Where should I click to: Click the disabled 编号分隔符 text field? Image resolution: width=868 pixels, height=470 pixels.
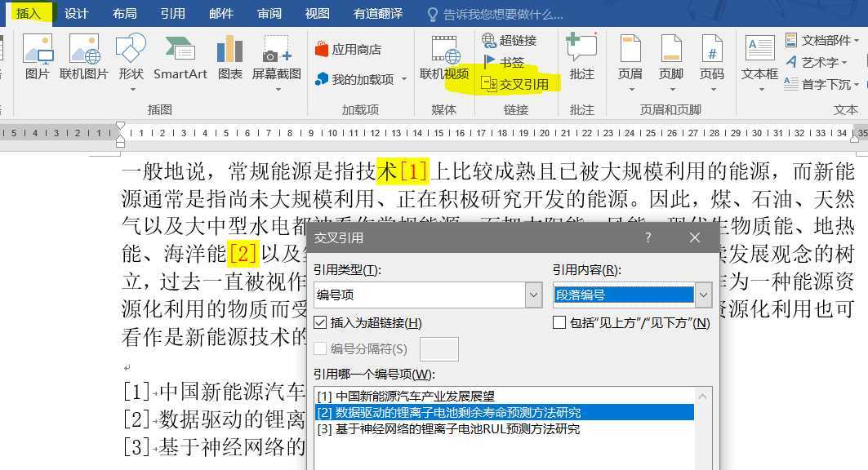(439, 349)
